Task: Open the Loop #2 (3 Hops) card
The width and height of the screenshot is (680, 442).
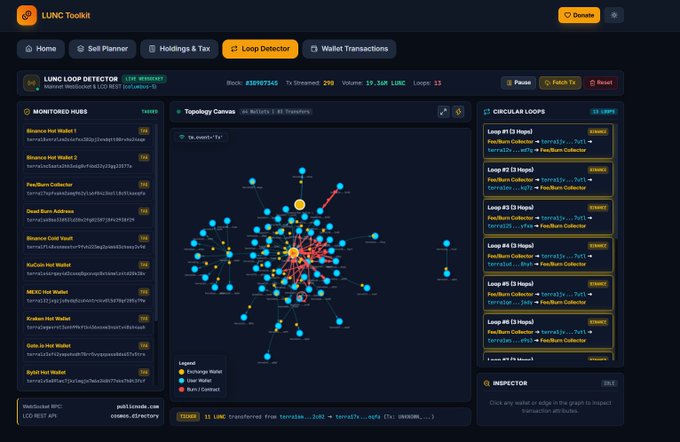Action: tap(548, 179)
